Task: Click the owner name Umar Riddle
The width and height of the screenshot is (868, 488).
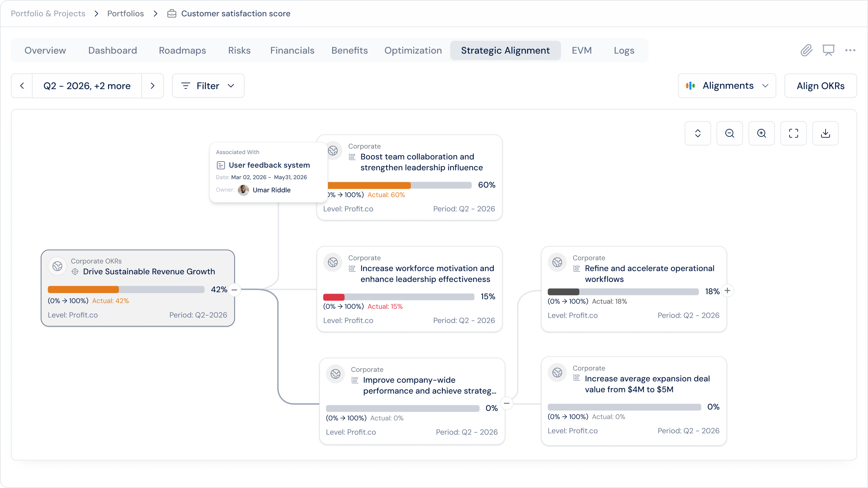Action: [x=272, y=190]
